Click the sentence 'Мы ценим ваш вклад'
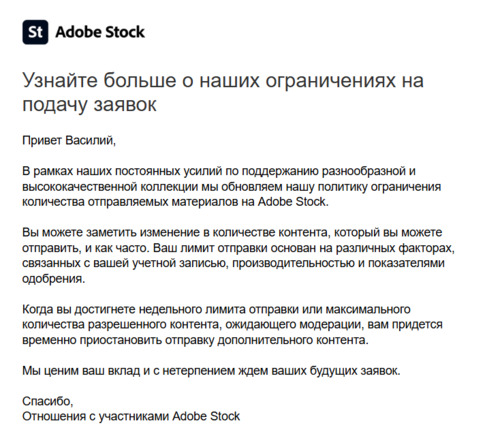The width and height of the screenshot is (500, 434). pos(211,371)
